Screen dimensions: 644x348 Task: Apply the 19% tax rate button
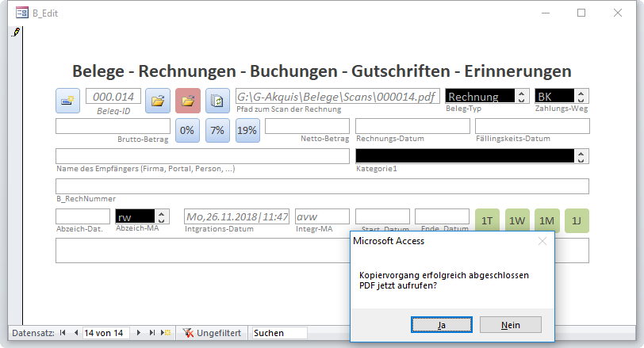[x=247, y=130]
